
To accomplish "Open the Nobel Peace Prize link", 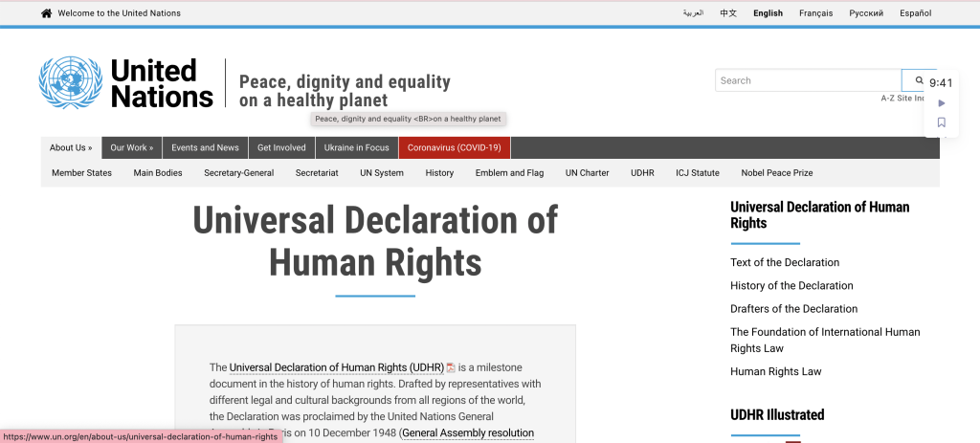I will [x=777, y=173].
